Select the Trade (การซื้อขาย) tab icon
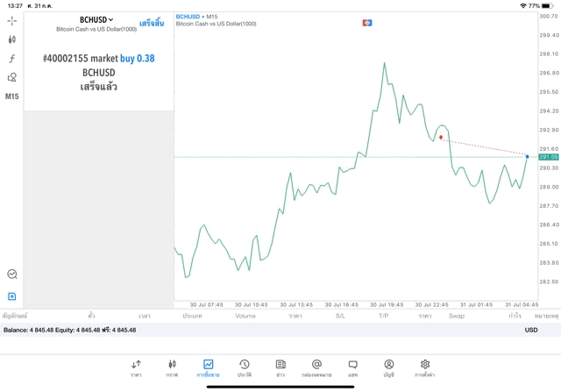Image resolution: width=561 pixels, height=392 pixels. tap(208, 367)
